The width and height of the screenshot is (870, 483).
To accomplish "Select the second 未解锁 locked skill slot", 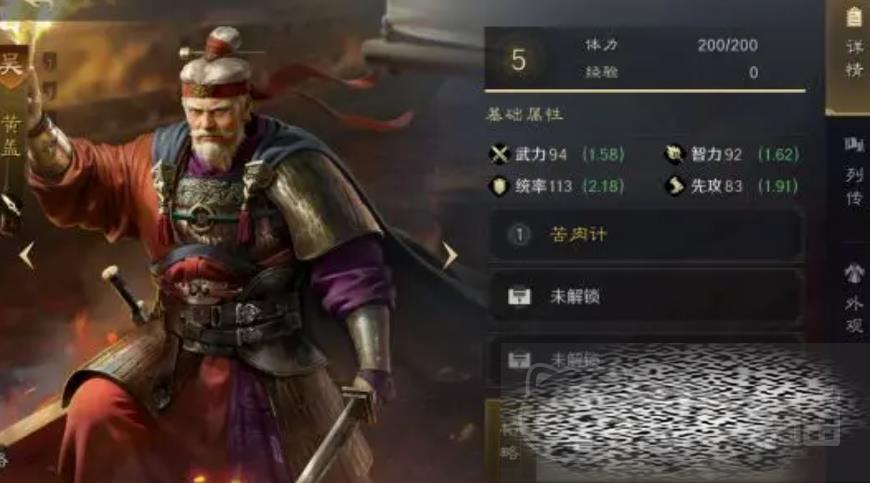I will point(646,359).
